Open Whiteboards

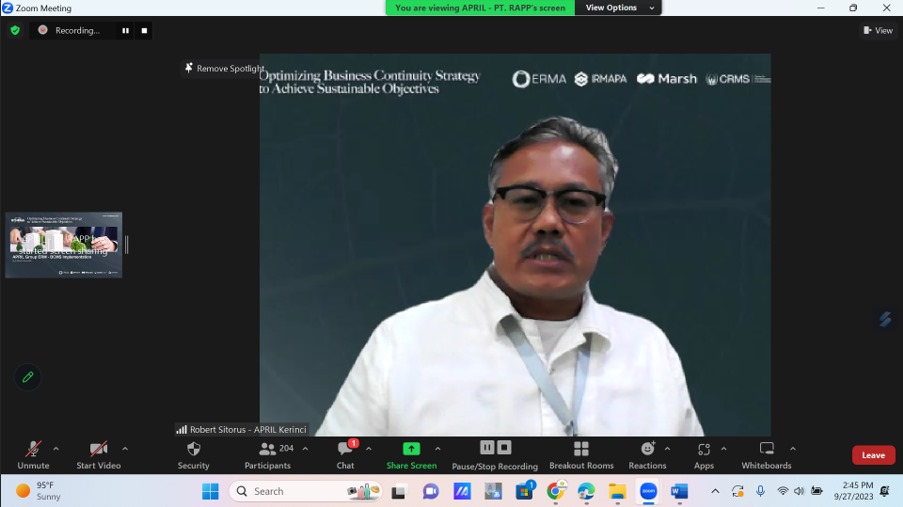(x=766, y=455)
